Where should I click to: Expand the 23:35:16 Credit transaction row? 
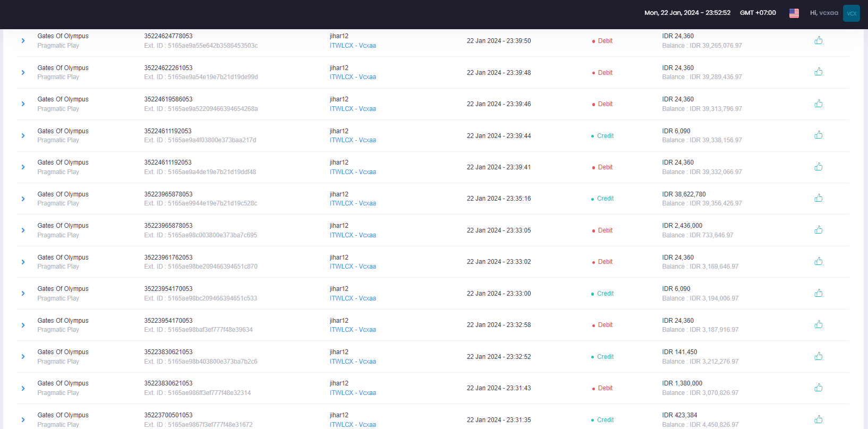[x=23, y=199]
